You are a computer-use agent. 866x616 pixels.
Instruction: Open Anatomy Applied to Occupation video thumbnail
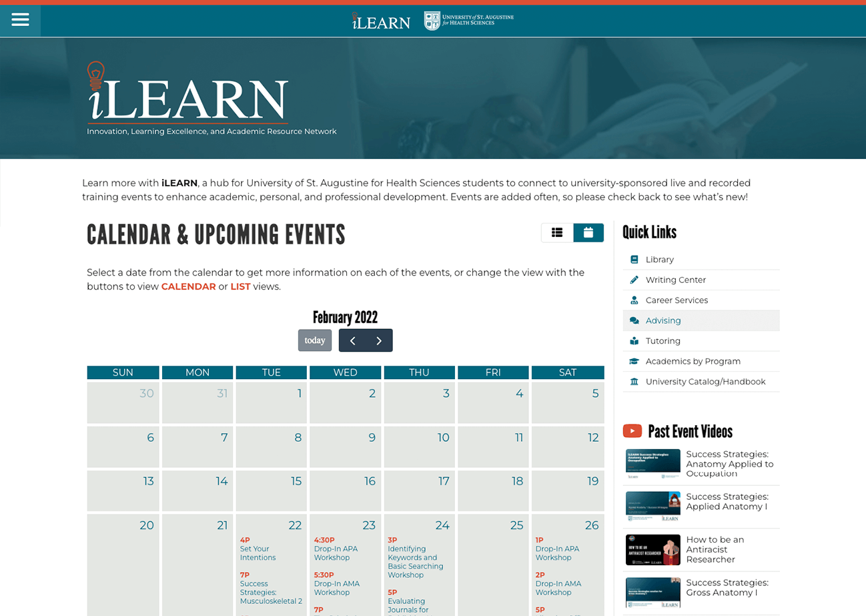coord(653,464)
